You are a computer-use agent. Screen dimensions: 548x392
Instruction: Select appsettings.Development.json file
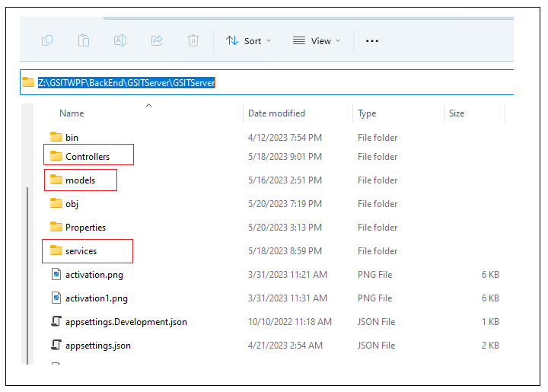click(126, 322)
